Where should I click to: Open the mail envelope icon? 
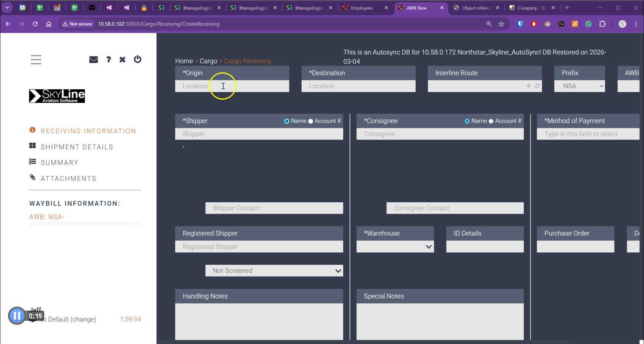click(93, 59)
